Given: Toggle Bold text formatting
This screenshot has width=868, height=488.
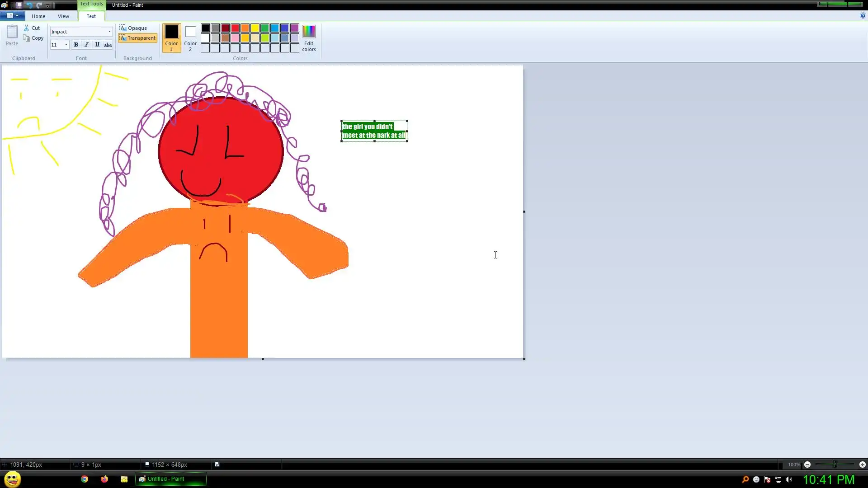Looking at the screenshot, I should tap(76, 45).
